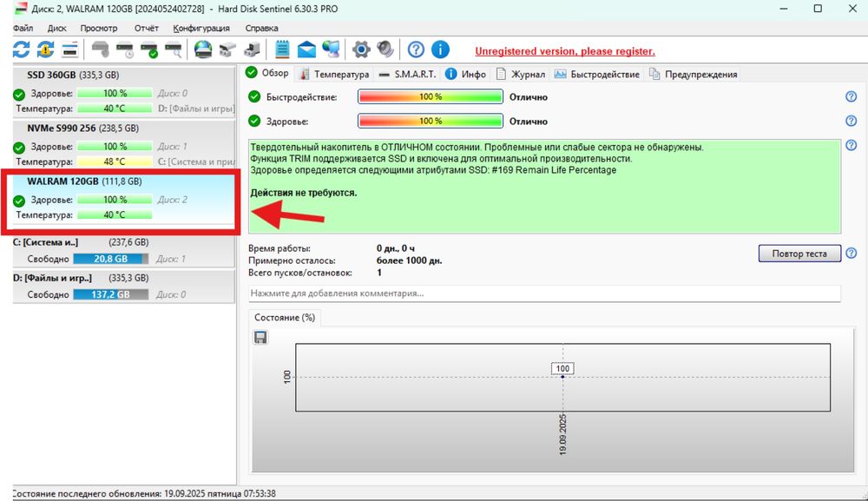Click the 19.09.2025 date label below the graph
This screenshot has height=501, width=868.
[563, 434]
